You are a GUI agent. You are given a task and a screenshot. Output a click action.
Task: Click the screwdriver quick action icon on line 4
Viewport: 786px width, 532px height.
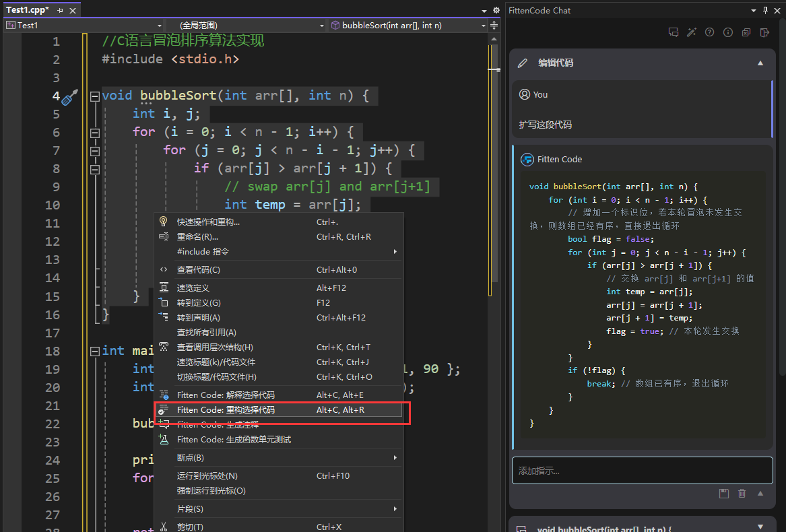click(70, 98)
